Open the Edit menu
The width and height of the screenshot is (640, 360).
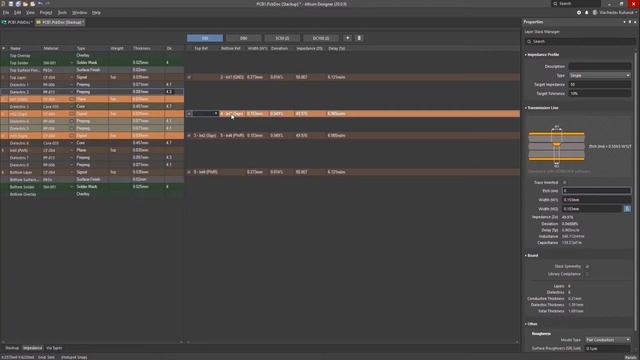pos(18,13)
